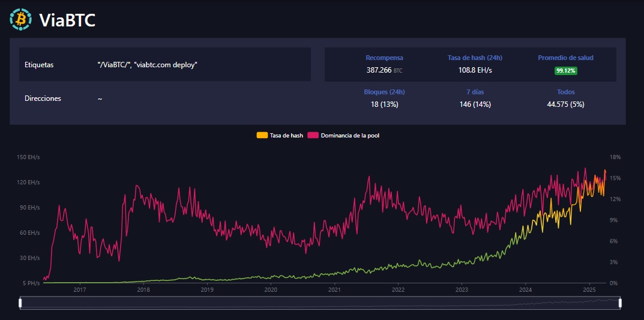Click the Dominancia de la pool legend text
Viewport: 644px width, 320px height.
click(x=350, y=136)
